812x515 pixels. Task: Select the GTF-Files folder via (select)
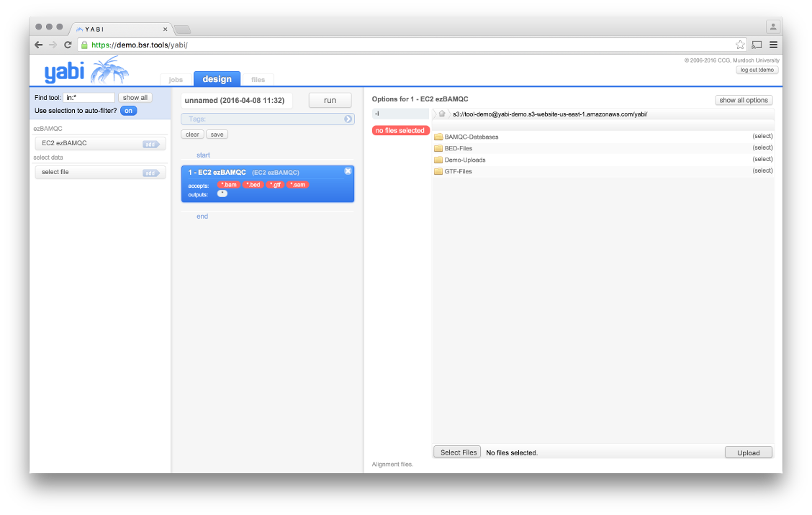762,170
